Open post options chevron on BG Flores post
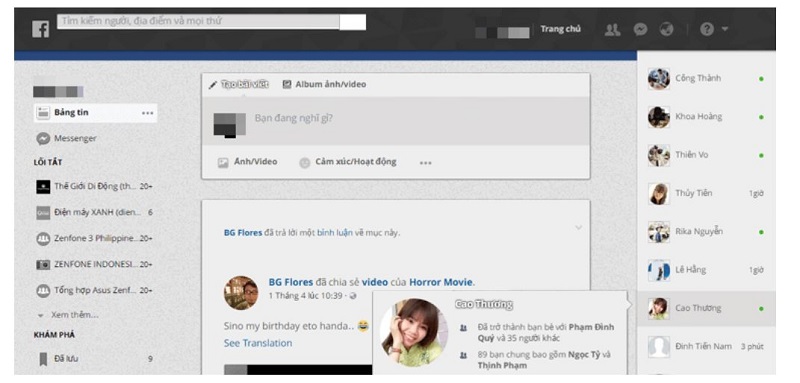Image resolution: width=800 pixels, height=383 pixels. (x=578, y=227)
